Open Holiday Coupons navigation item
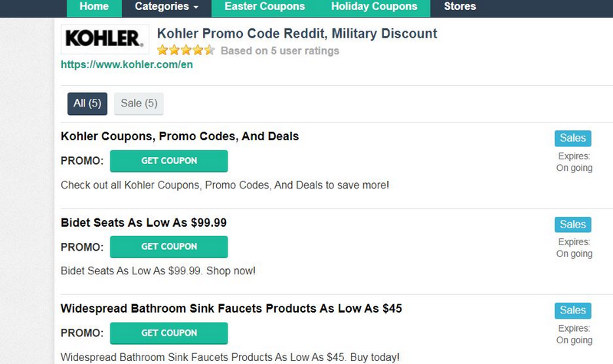The image size is (613, 364). pyautogui.click(x=374, y=7)
